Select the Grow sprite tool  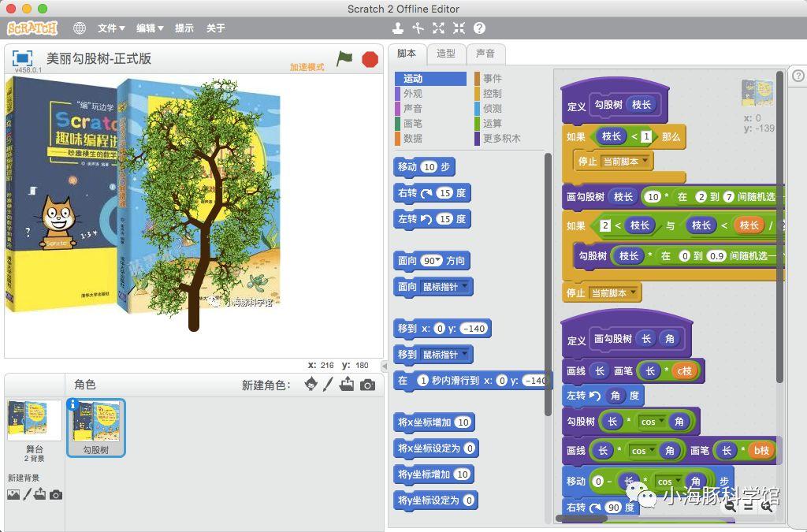pos(438,28)
